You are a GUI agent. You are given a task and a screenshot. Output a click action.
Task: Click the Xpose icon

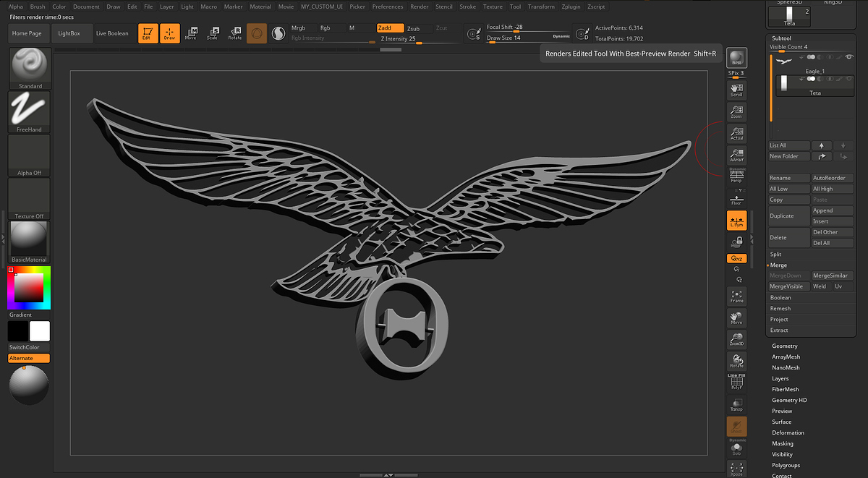point(736,469)
